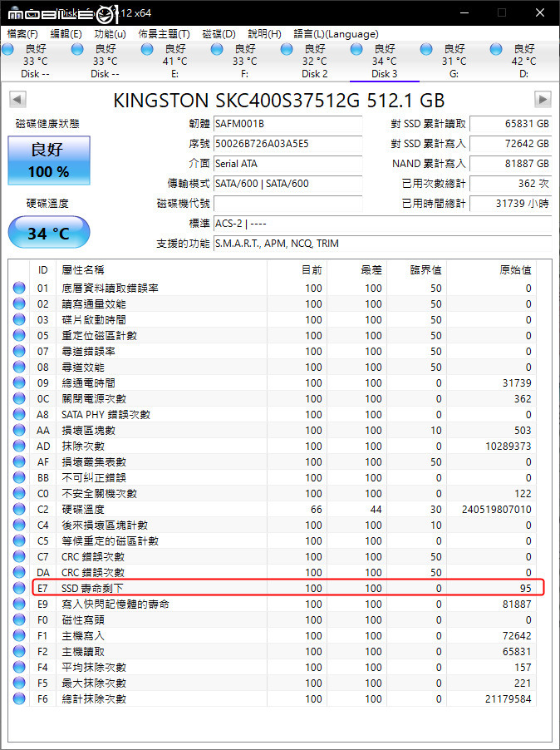The height and width of the screenshot is (750, 560).
Task: Click the 34 °C temperature button
Action: (49, 233)
